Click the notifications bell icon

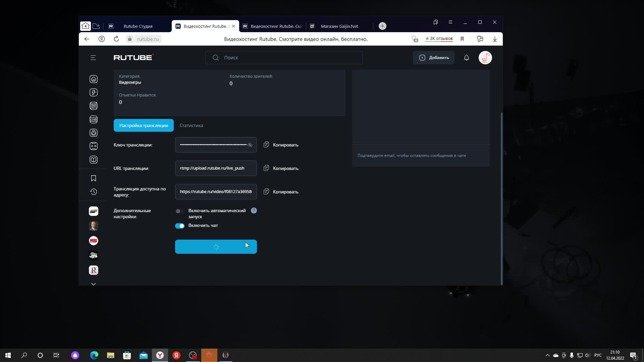(x=466, y=58)
